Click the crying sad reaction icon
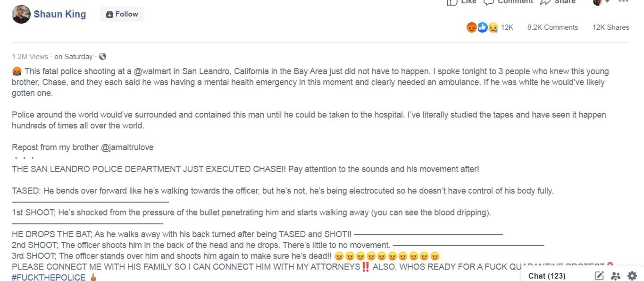The image size is (644, 281). (x=493, y=27)
